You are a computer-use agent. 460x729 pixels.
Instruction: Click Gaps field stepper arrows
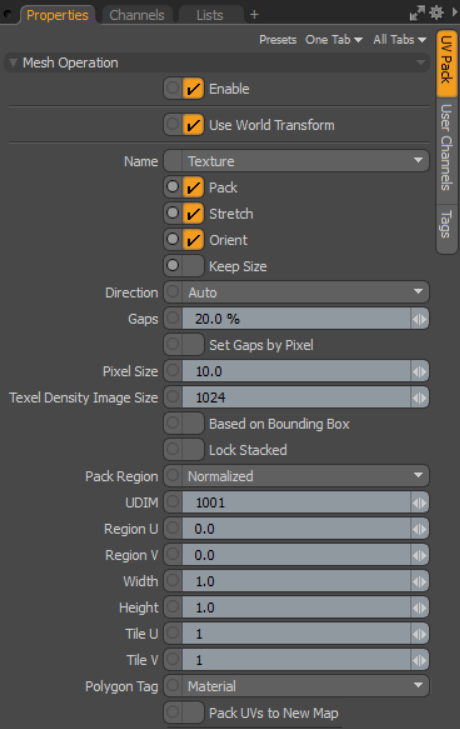pos(420,319)
